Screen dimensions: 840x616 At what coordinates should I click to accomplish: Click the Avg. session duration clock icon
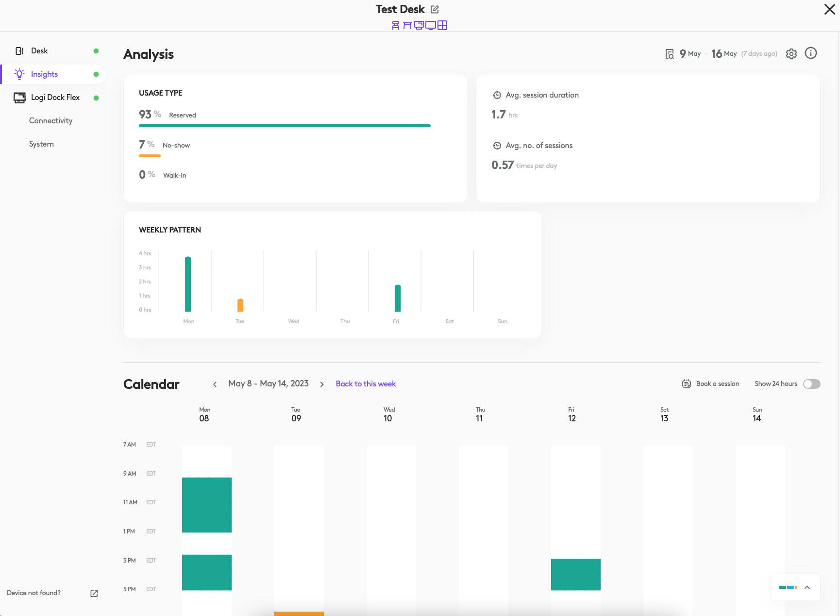(497, 95)
